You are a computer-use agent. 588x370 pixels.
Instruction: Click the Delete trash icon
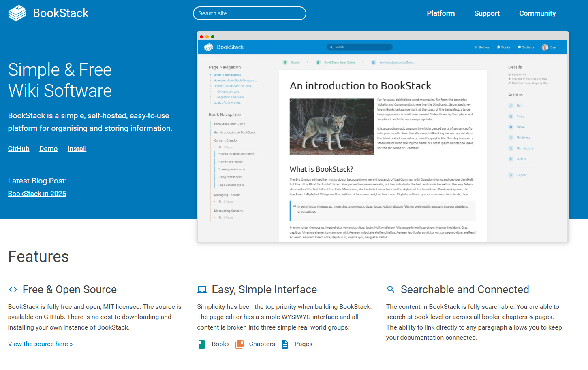tap(511, 159)
